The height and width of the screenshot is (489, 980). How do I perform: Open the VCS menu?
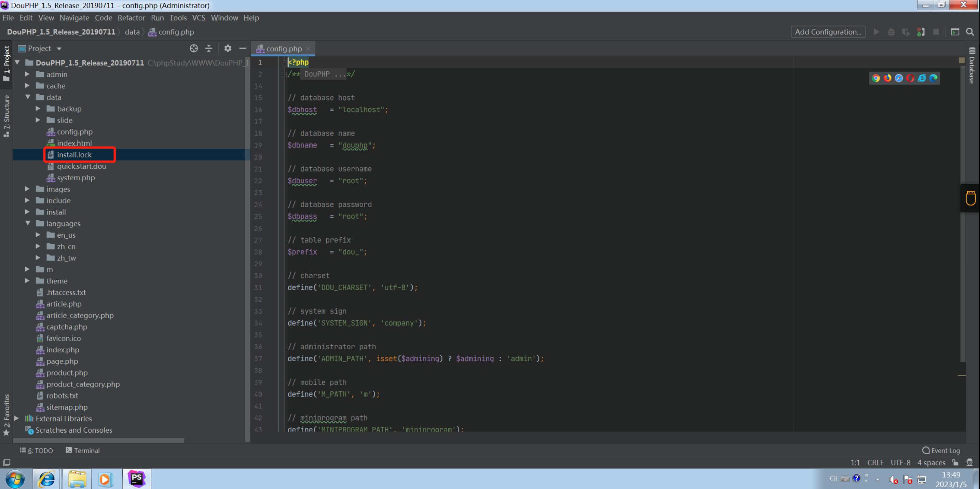tap(199, 17)
